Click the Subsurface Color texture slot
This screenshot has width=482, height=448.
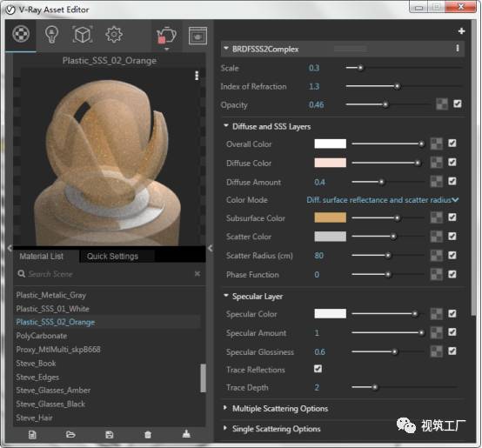(x=437, y=217)
